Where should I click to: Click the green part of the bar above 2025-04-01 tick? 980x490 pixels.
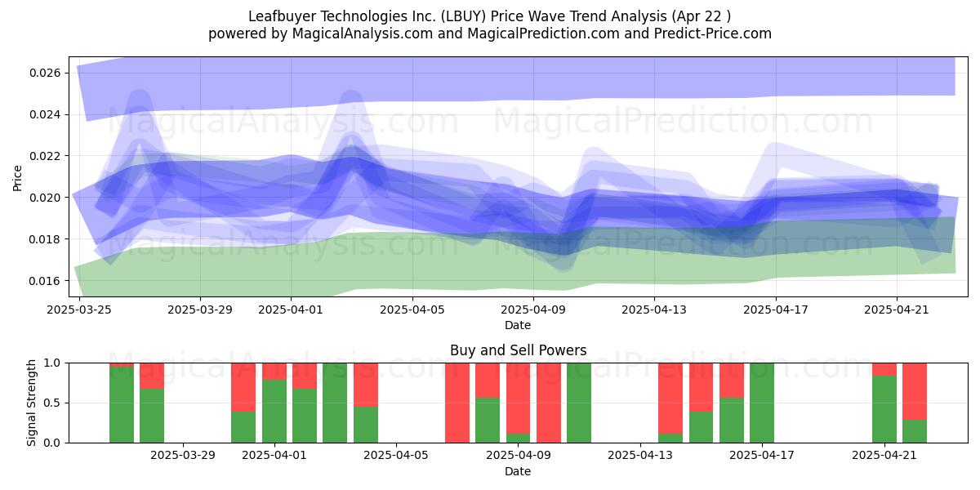point(274,411)
